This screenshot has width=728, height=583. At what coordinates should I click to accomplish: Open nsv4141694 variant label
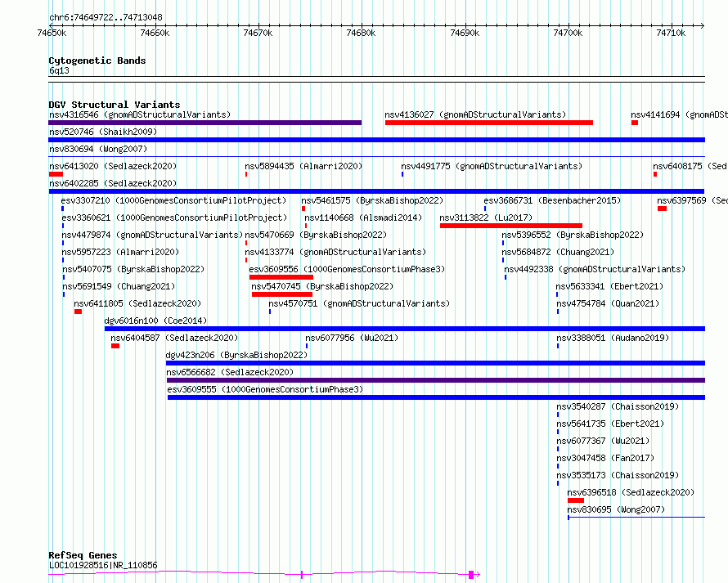click(x=679, y=114)
